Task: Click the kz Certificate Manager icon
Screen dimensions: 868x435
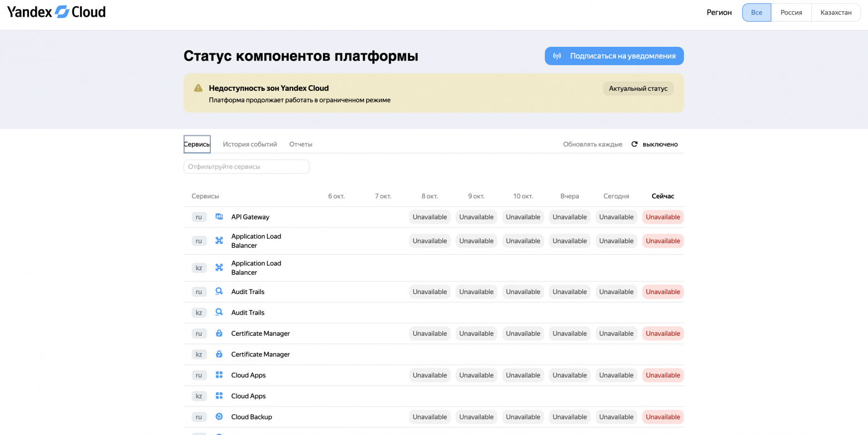Action: point(219,354)
